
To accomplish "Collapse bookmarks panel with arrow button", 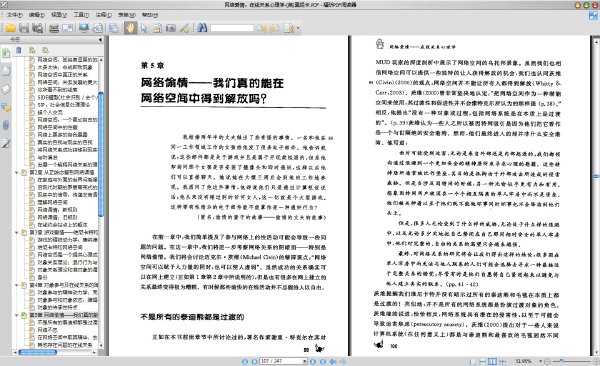I will 100,39.
